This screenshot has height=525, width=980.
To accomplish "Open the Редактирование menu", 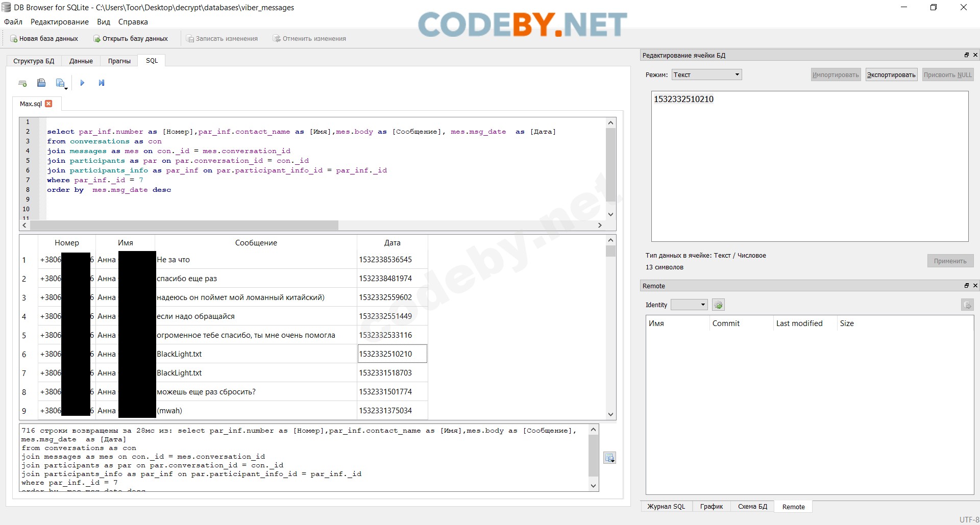I will point(60,22).
